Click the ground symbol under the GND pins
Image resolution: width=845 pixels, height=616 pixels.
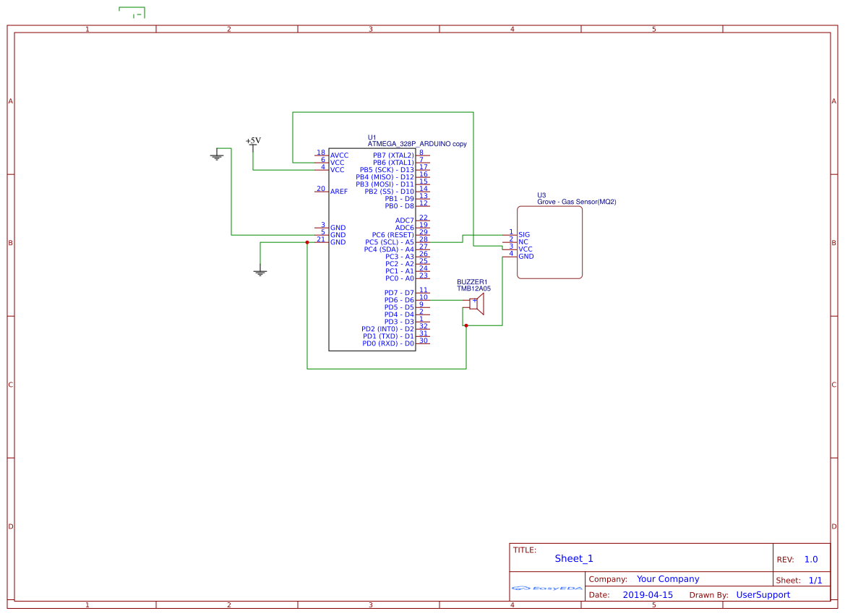tap(259, 270)
